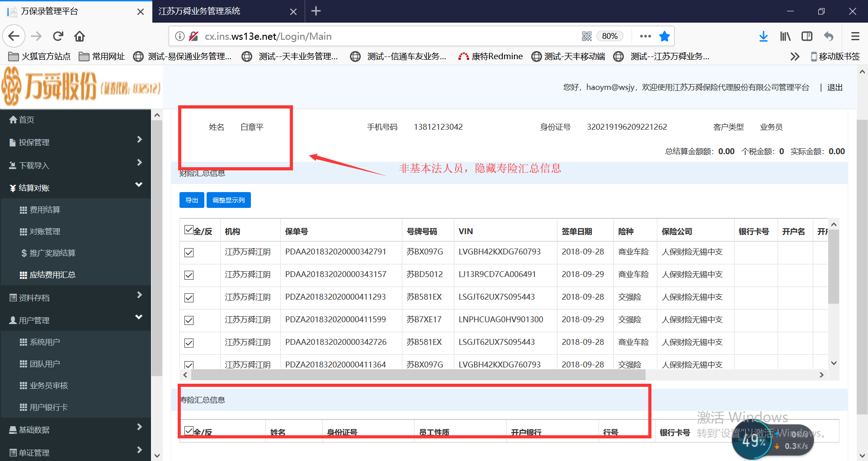Click the Firefox home icon
868x461 pixels.
(80, 36)
